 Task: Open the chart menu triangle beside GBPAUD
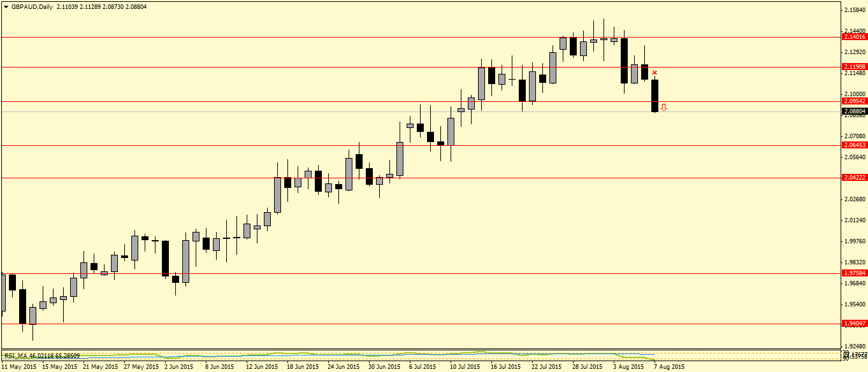[x=6, y=6]
